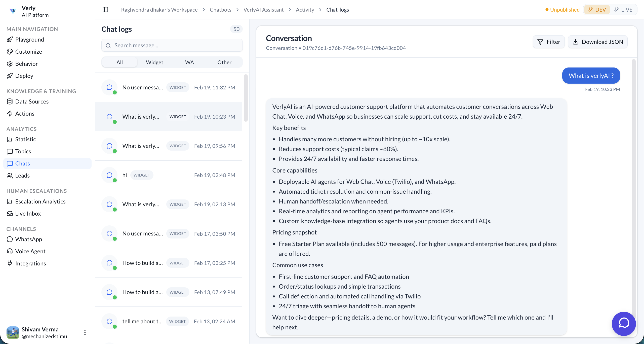644x344 pixels.
Task: Open Integrations plug icon
Action: [10, 263]
